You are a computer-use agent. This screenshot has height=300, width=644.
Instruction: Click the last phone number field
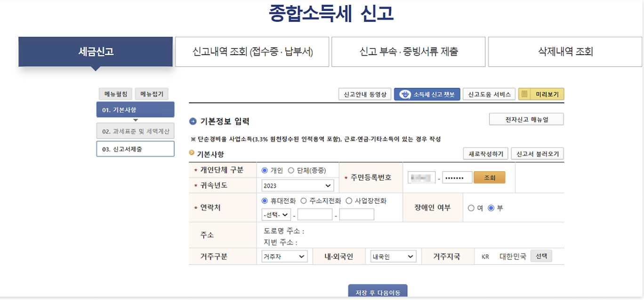[x=357, y=214]
